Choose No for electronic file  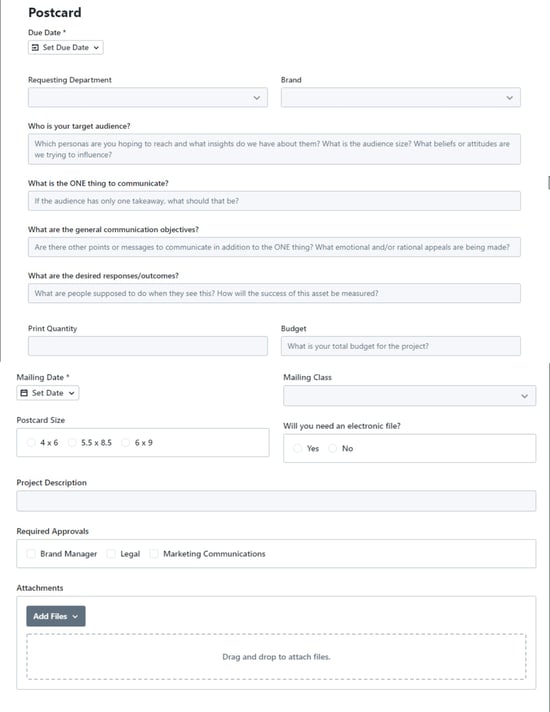pos(332,448)
